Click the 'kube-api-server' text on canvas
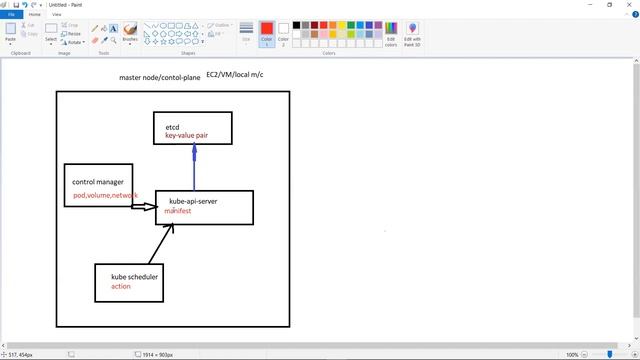The height and width of the screenshot is (360, 640). pyautogui.click(x=193, y=201)
